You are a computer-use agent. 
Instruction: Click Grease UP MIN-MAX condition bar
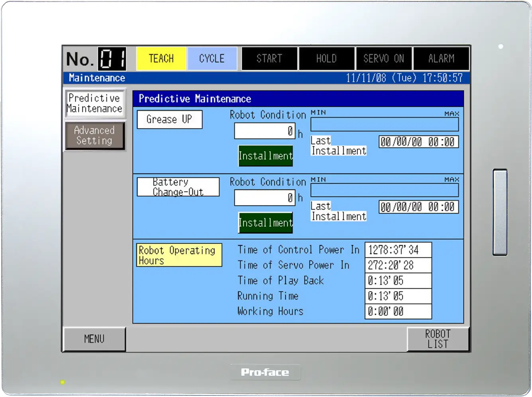[x=385, y=124]
